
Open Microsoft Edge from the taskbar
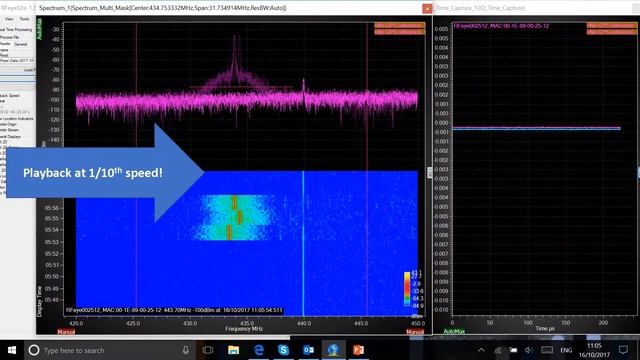[258, 350]
